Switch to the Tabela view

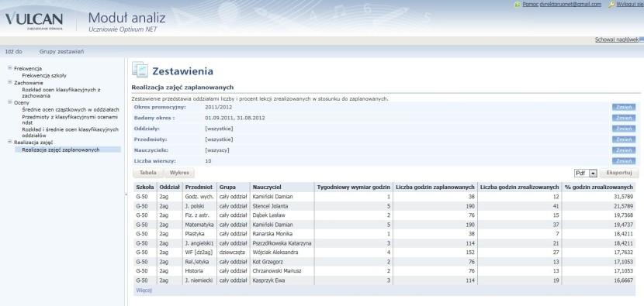point(148,173)
